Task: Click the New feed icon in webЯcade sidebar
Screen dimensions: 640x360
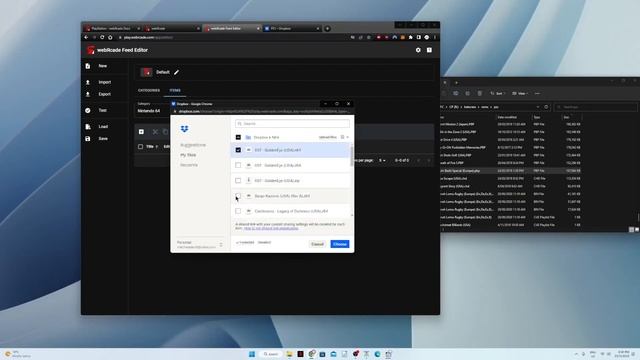Action: coord(88,66)
